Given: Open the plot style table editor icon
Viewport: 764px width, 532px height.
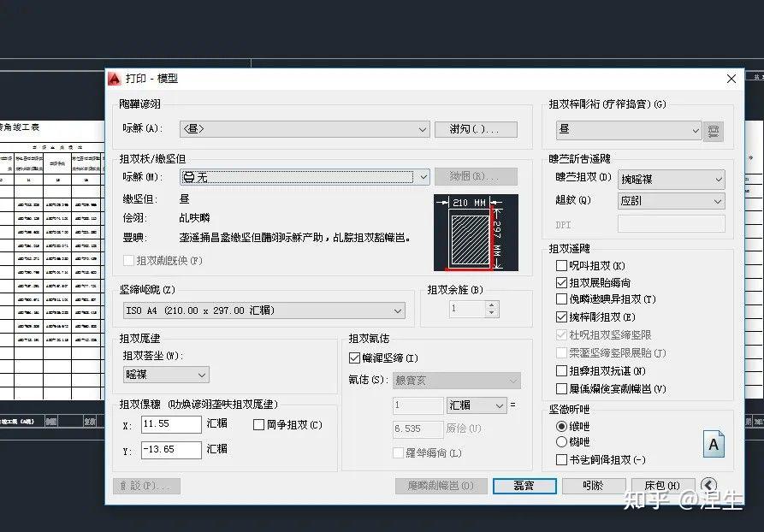Looking at the screenshot, I should [x=713, y=131].
